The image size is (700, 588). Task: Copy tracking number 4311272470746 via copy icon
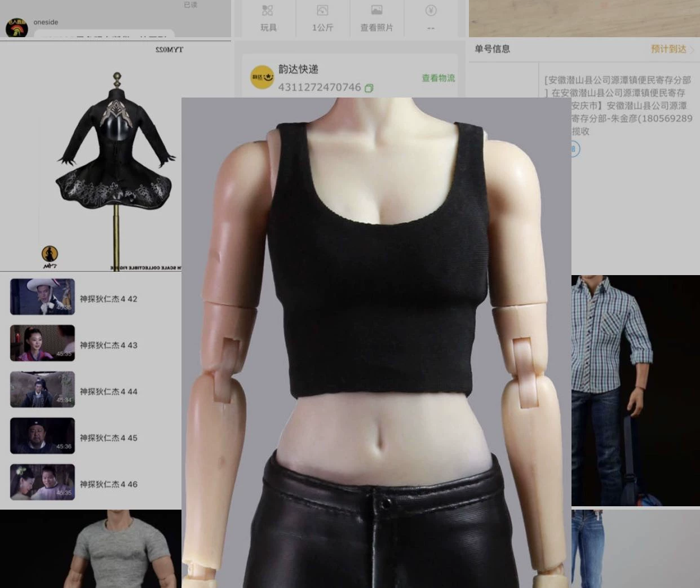[369, 88]
